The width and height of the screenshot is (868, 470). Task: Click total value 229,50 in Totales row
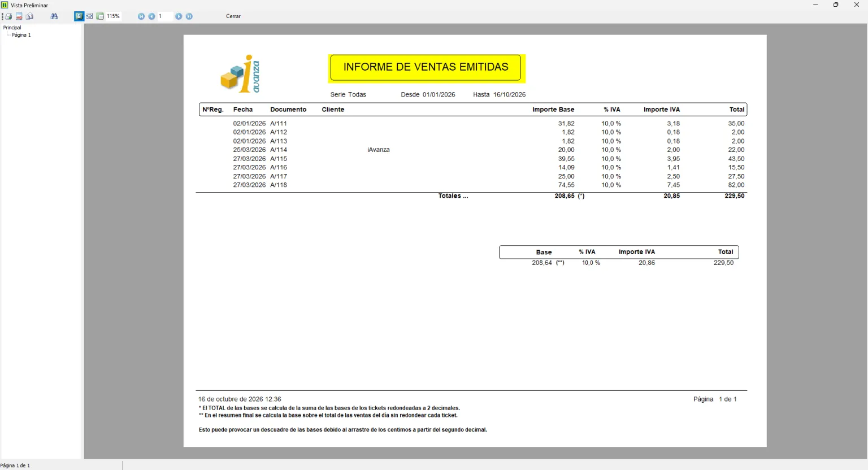[x=735, y=196]
